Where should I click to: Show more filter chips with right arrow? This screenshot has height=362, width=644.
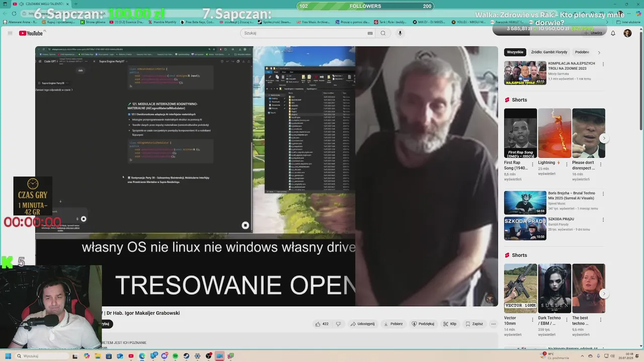(x=599, y=52)
